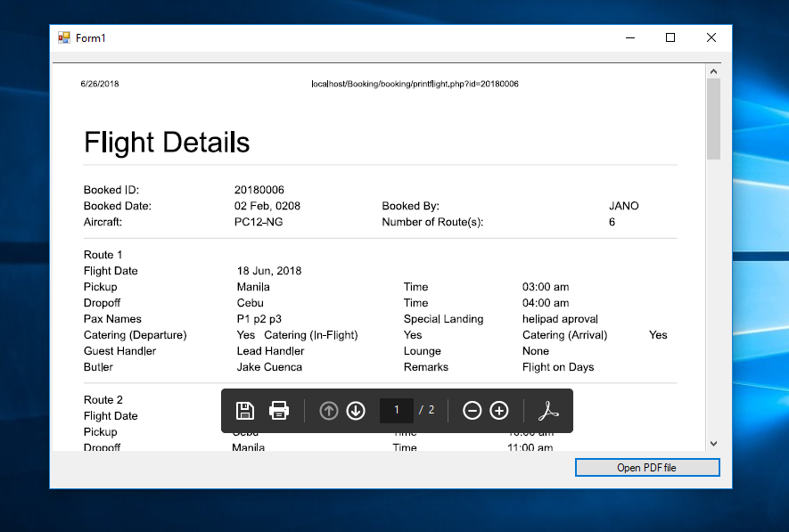This screenshot has width=789, height=532.
Task: Go to the next page
Action: (x=356, y=410)
